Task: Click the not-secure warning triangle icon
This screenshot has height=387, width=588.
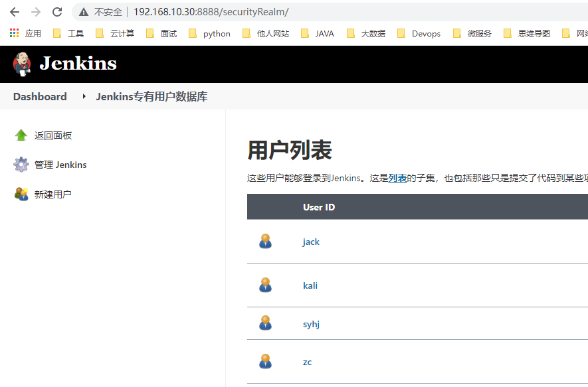Action: 84,12
